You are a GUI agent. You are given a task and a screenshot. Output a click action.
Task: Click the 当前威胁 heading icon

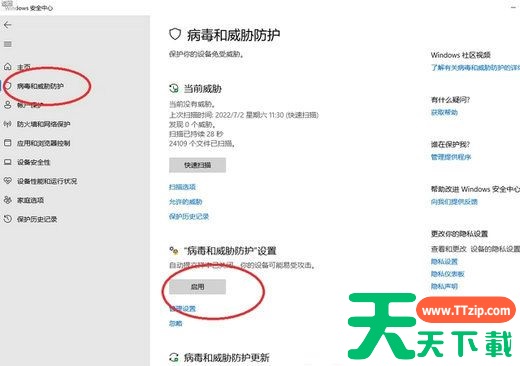pos(174,88)
